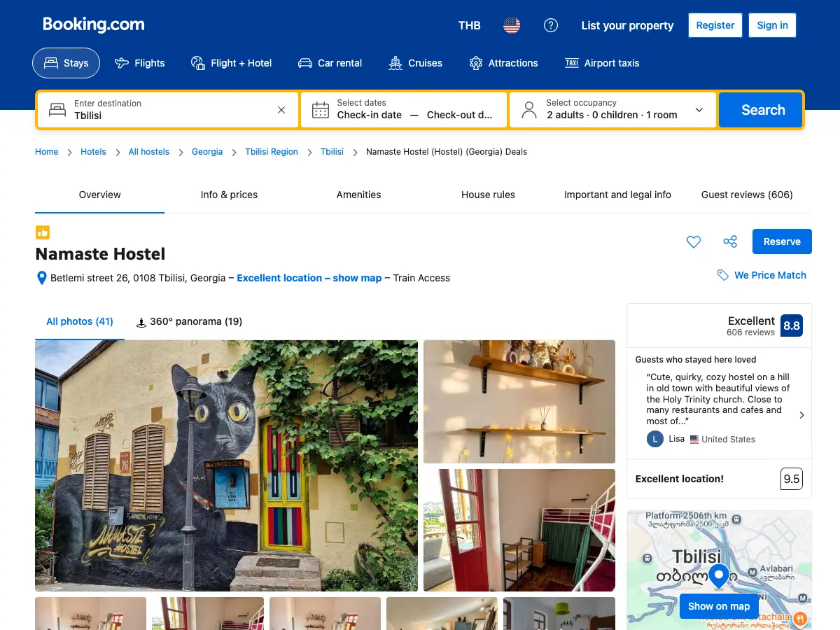Open the wooden shelves photo
840x630 pixels.
point(519,402)
